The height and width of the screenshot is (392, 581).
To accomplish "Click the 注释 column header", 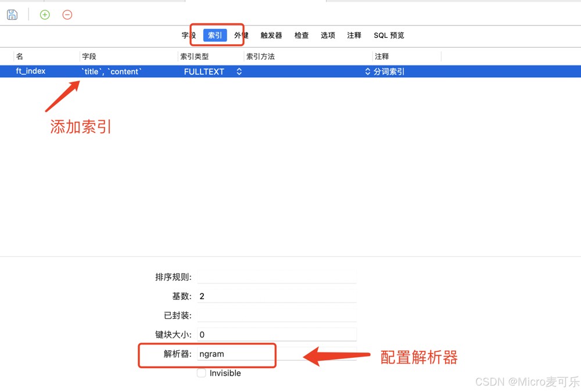I will (x=382, y=56).
